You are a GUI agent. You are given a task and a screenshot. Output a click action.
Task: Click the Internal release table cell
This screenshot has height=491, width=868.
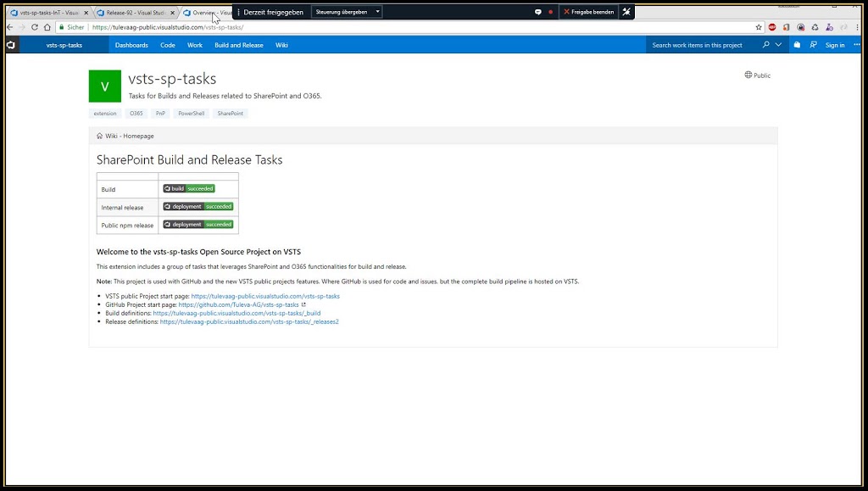coord(127,207)
